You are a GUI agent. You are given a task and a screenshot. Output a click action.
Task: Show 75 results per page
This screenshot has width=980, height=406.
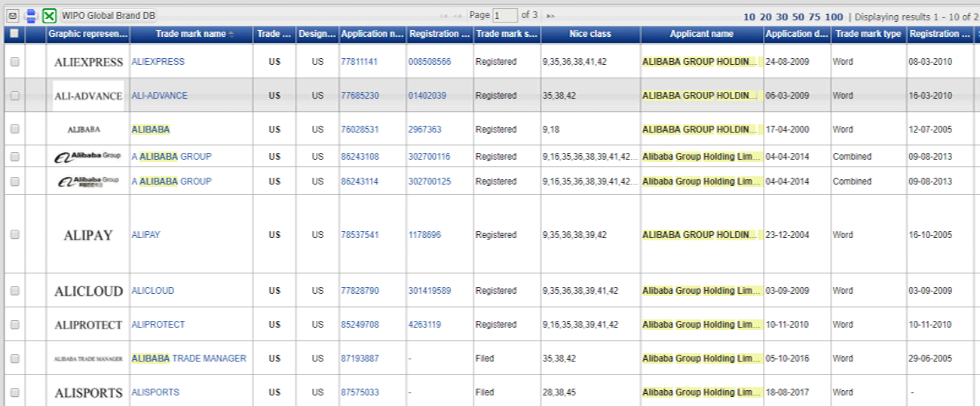click(x=814, y=17)
